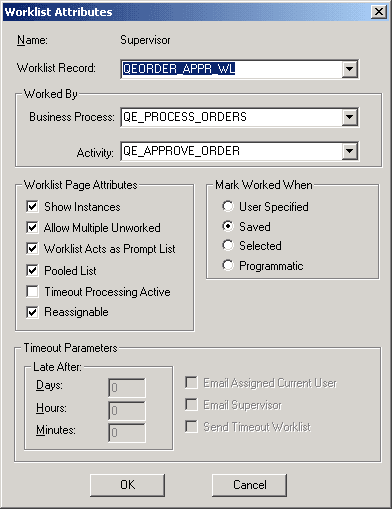This screenshot has height=509, width=392.
Task: Toggle the Show Instances checkbox
Action: 32,207
